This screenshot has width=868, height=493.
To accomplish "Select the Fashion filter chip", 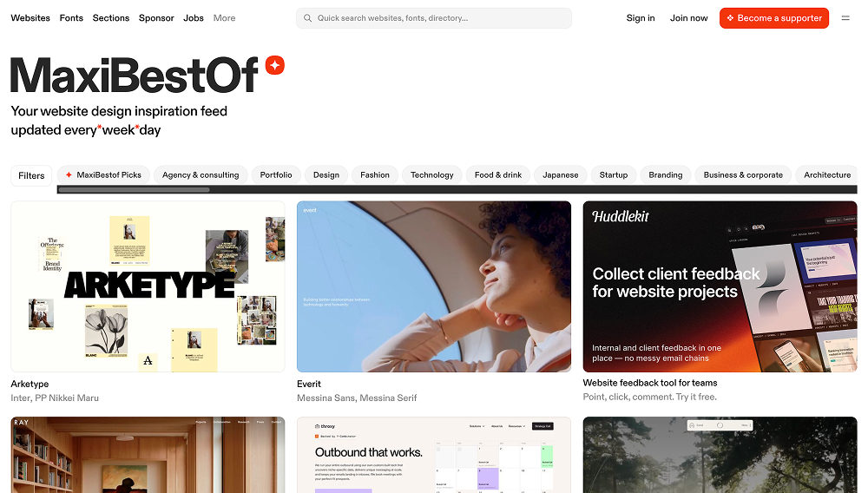I will (375, 174).
